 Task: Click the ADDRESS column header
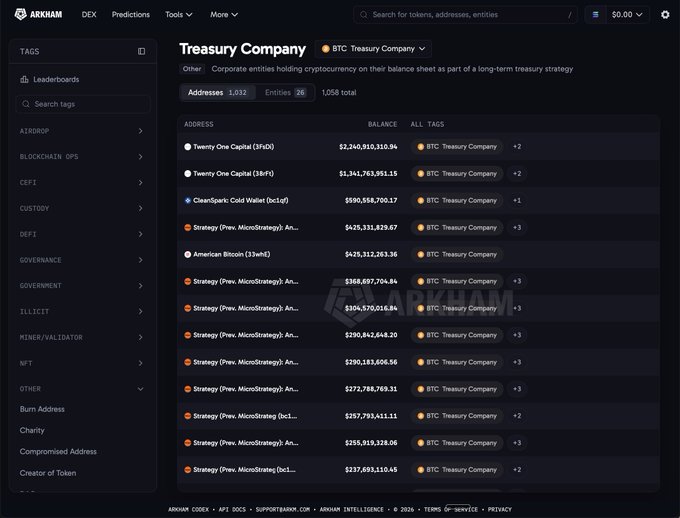(199, 125)
